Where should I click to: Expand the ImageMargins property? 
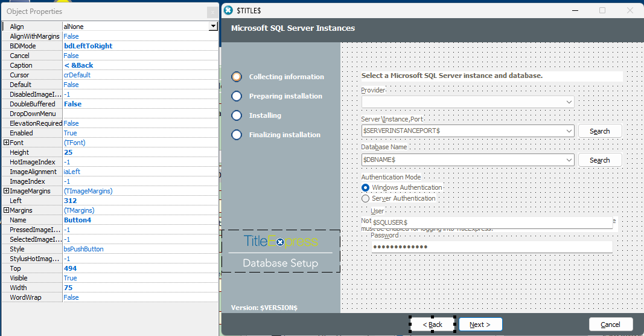pyautogui.click(x=6, y=191)
